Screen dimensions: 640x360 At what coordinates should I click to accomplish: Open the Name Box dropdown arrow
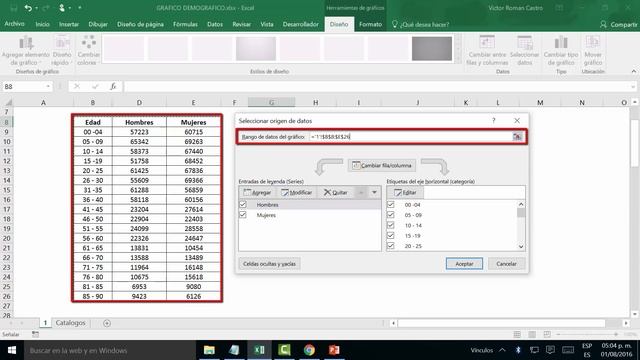(48, 87)
